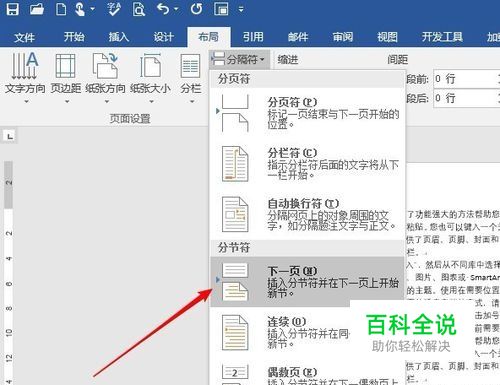Open the customize quick access toolbar arrow
Screen dimensions: 500x385
click(x=241, y=9)
